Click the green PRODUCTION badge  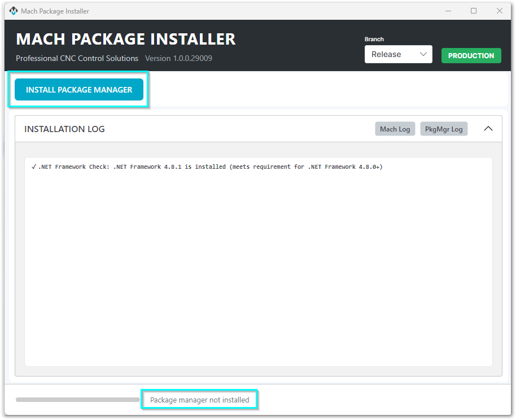point(471,55)
